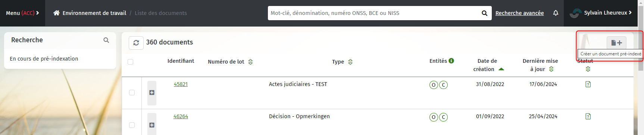Click status icon for document 45821

pos(588,84)
